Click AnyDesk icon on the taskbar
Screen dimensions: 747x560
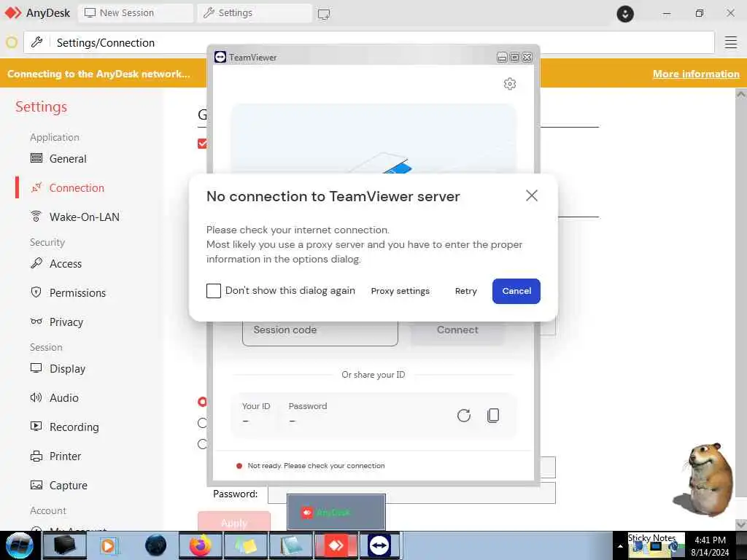(336, 545)
